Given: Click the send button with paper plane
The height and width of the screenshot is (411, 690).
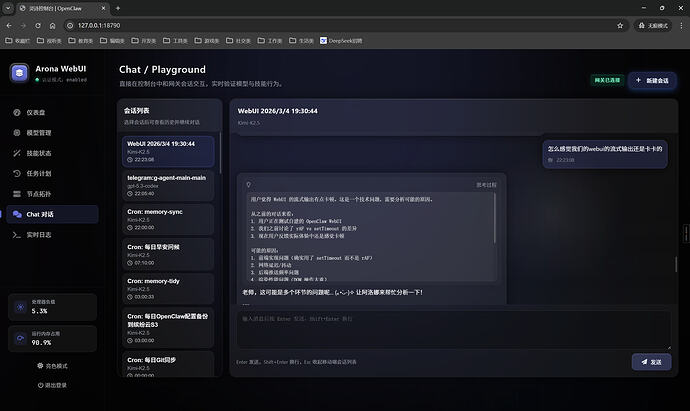Looking at the screenshot, I should pos(651,362).
